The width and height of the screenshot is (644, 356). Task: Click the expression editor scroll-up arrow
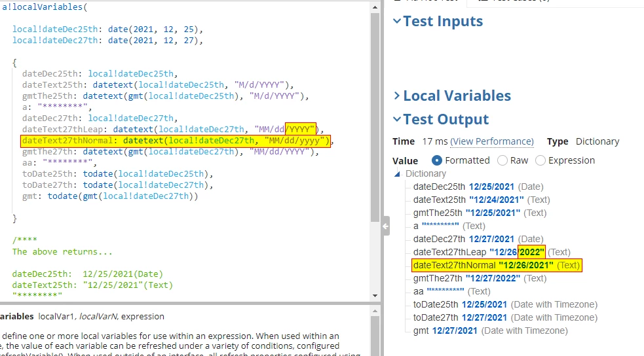(375, 7)
